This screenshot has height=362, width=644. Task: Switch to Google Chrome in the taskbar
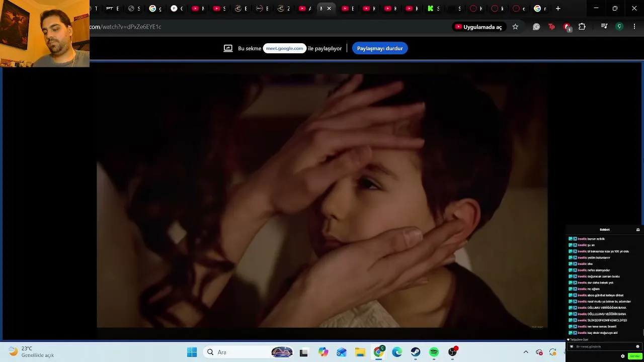tap(378, 352)
